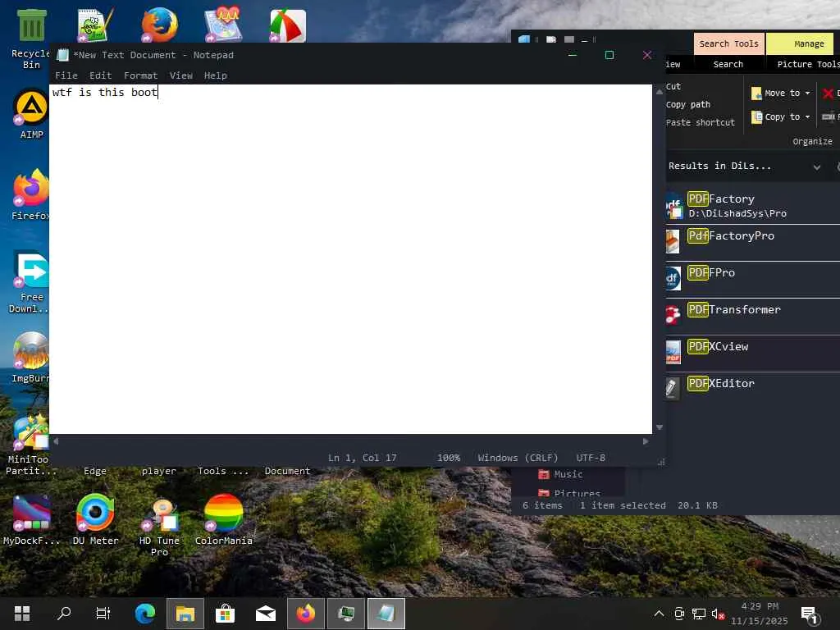This screenshot has width=840, height=630.
Task: Select Picture Tools ribbon tab
Action: (x=808, y=64)
